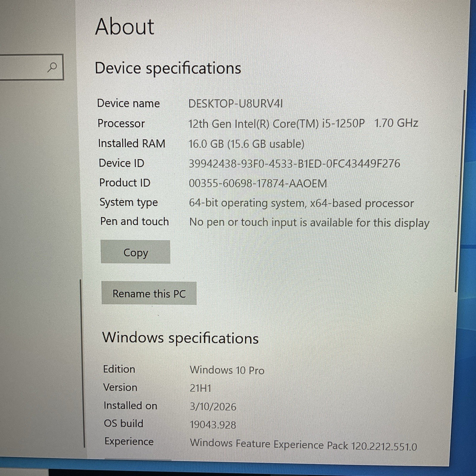Click the System type label
Viewport: 476px width, 476px height.
[x=129, y=203]
